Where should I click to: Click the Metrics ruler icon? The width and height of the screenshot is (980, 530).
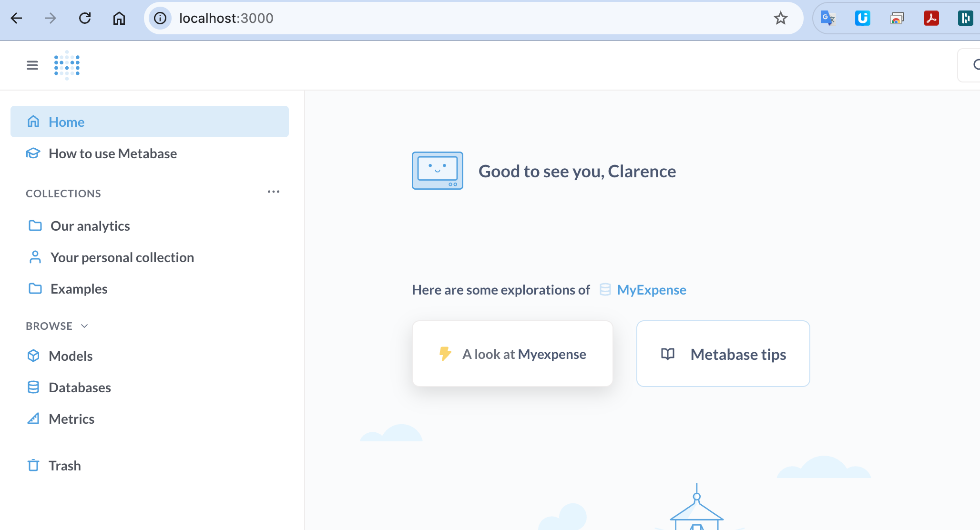click(x=33, y=418)
